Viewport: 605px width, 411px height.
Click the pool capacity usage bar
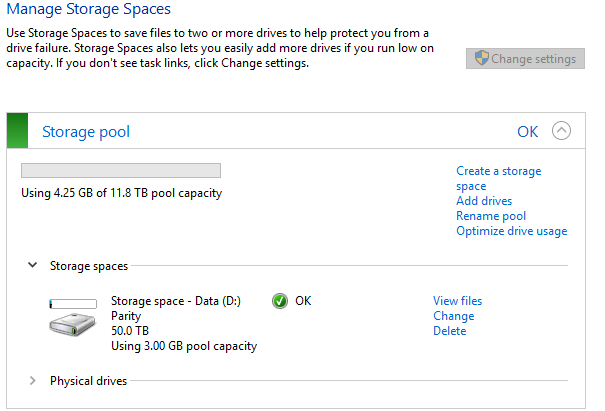tap(120, 171)
